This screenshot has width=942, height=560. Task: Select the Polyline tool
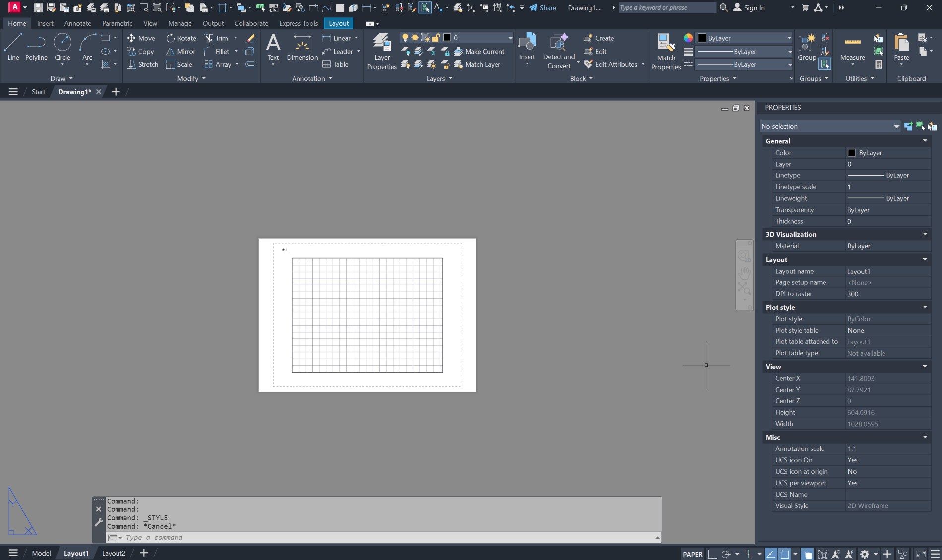[36, 48]
